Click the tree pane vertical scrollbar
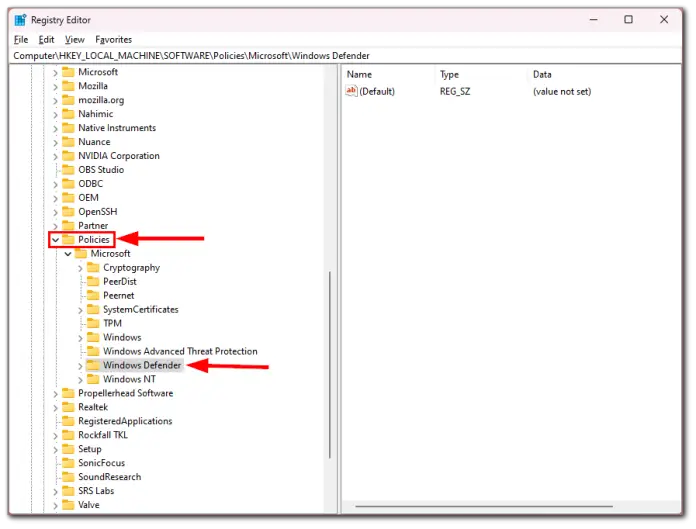Image resolution: width=696 pixels, height=529 pixels. 330,365
